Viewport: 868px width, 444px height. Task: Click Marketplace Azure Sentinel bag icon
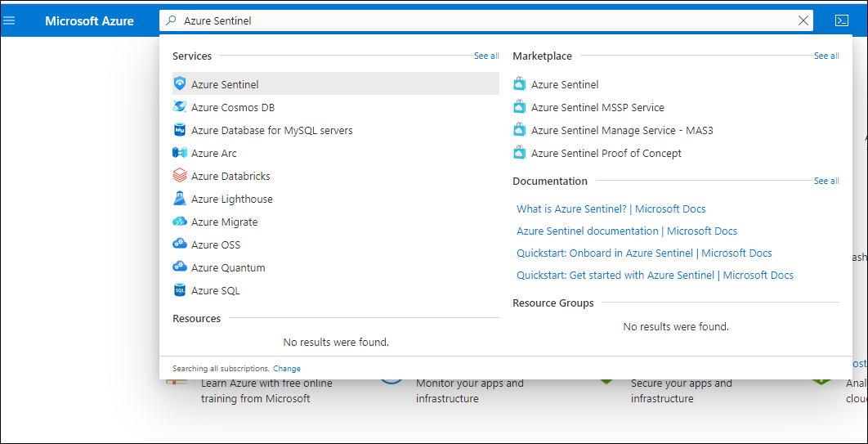click(x=519, y=84)
